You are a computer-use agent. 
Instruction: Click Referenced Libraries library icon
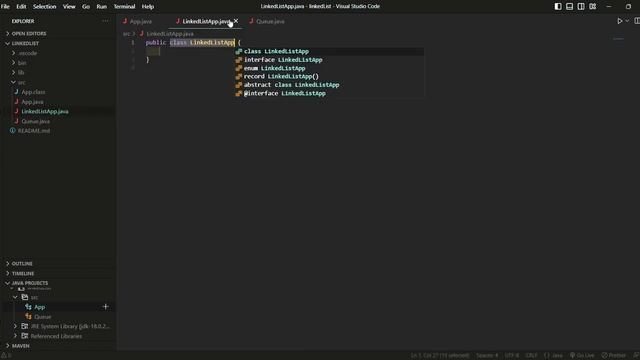tap(25, 336)
